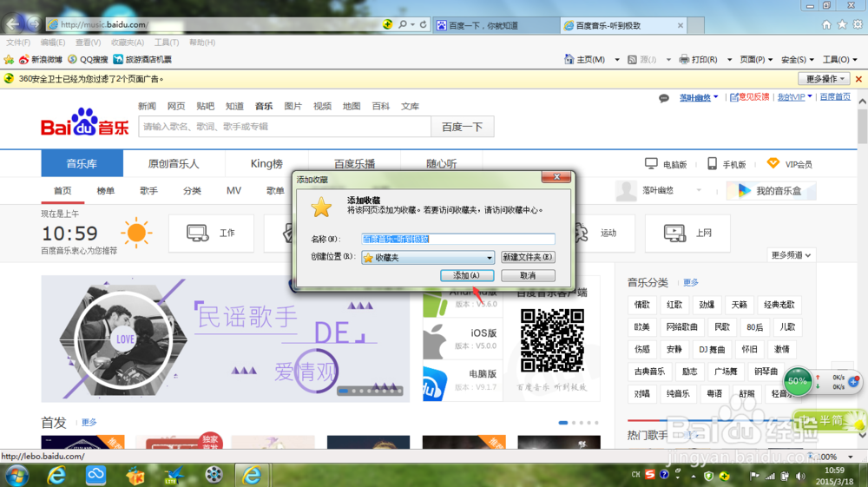Click the 经典老歌 music category tag
The height and width of the screenshot is (487, 868).
779,305
